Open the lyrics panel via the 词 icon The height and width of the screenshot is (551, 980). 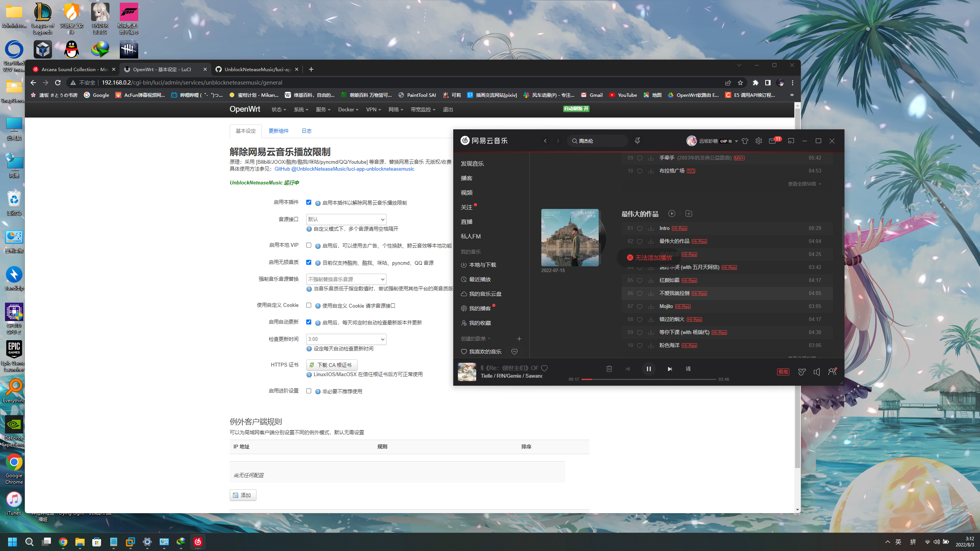pos(688,368)
